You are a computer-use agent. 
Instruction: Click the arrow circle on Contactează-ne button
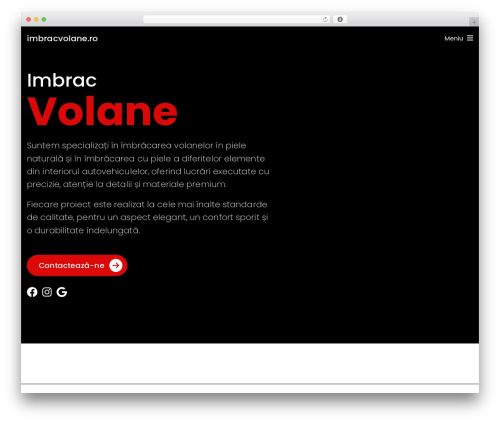[116, 265]
